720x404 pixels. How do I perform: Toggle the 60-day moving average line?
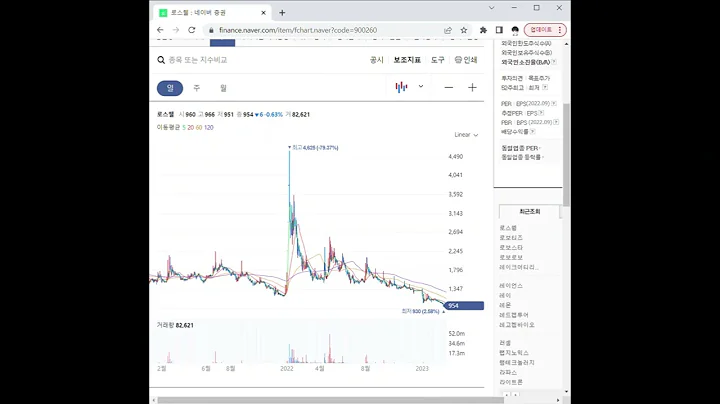click(199, 127)
